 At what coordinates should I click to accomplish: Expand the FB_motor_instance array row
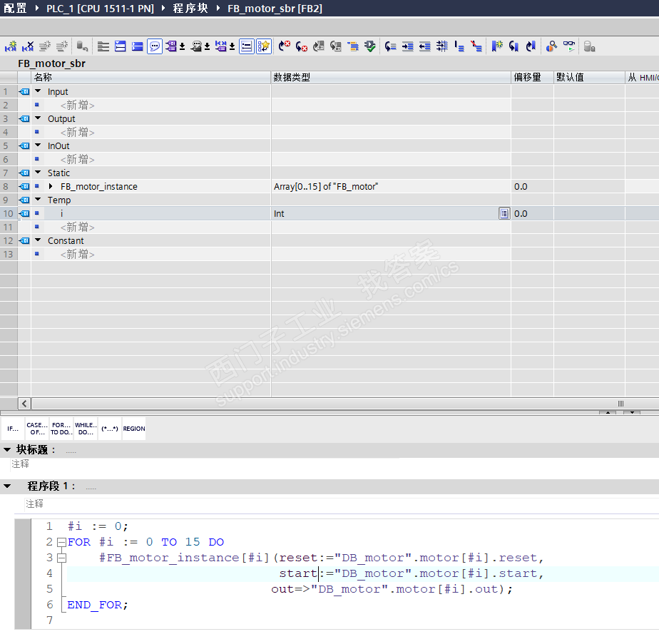click(51, 187)
